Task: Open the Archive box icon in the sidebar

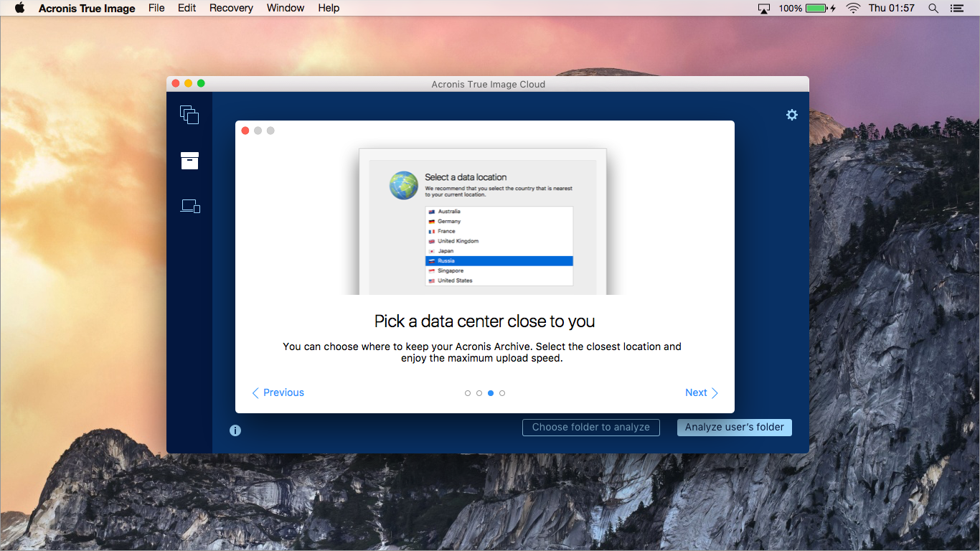Action: pyautogui.click(x=189, y=161)
